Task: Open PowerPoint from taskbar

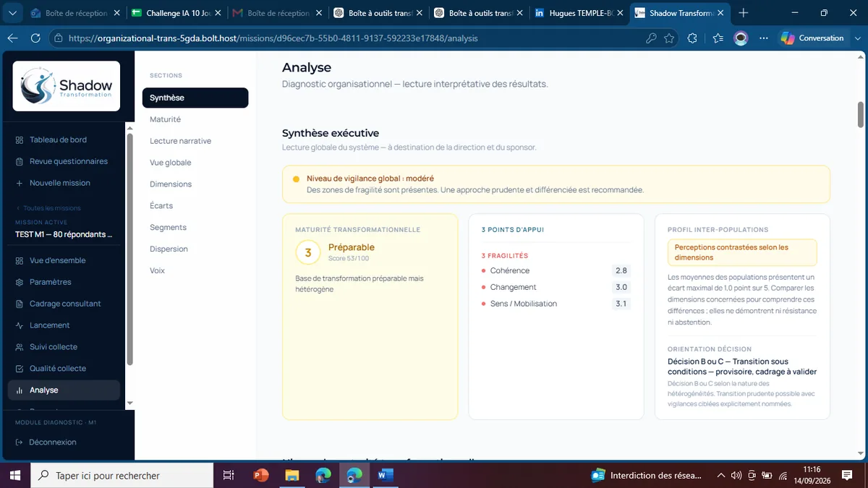Action: pyautogui.click(x=261, y=475)
